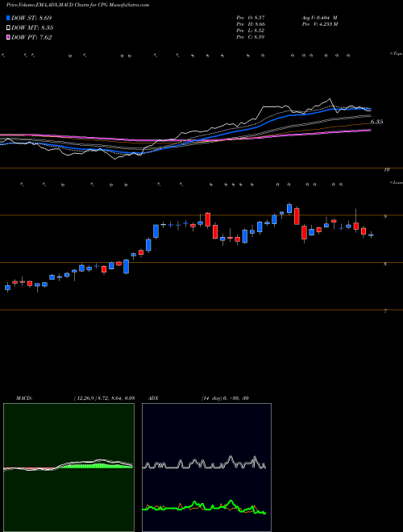Click the '<Tops' label at right edge
Screen dimensions: 403x532
click(x=396, y=54)
